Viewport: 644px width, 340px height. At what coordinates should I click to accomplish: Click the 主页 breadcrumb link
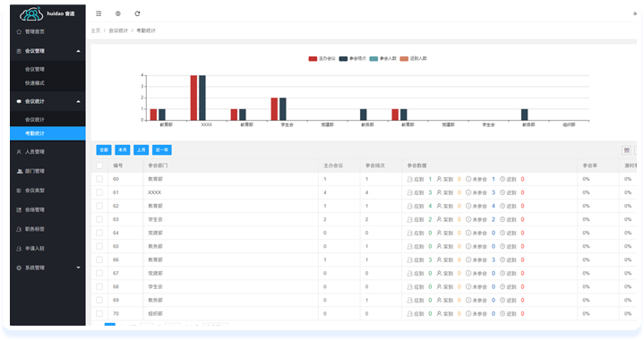(x=95, y=30)
